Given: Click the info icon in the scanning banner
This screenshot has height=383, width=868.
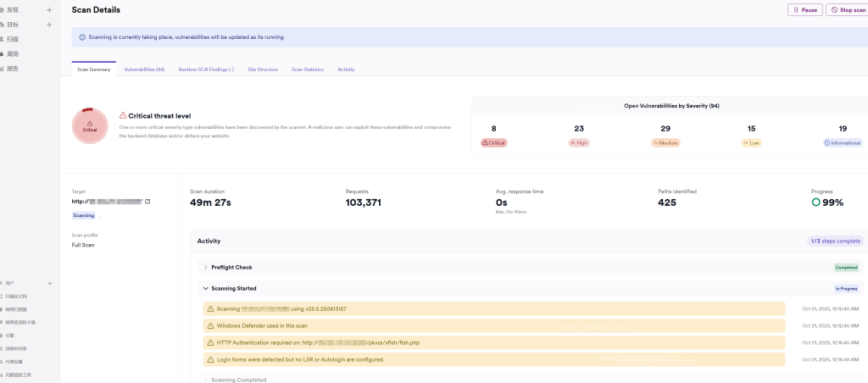Looking at the screenshot, I should click(82, 37).
